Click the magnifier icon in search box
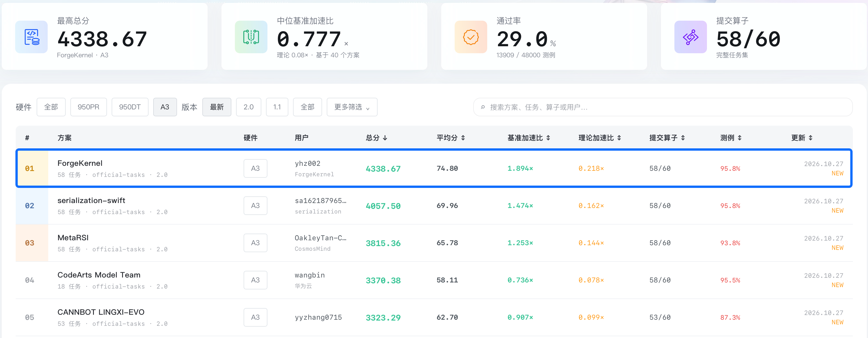Screen dimensions: 868x338 (483, 107)
